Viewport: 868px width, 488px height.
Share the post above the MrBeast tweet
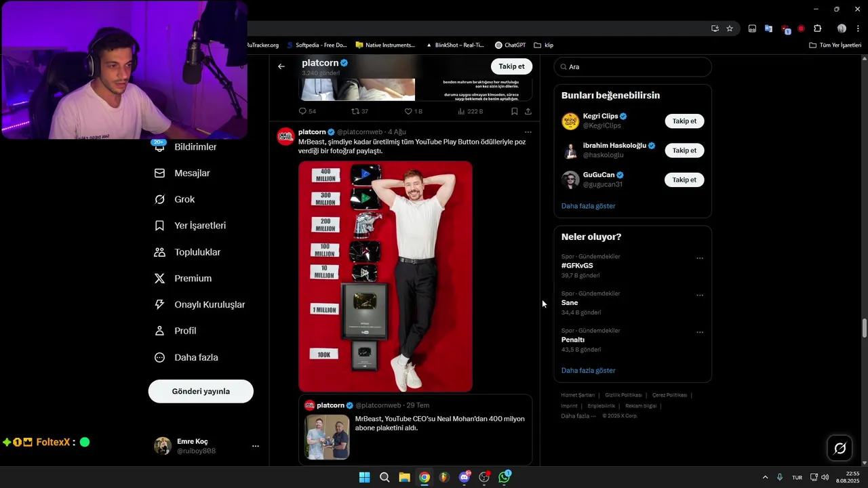click(x=528, y=111)
